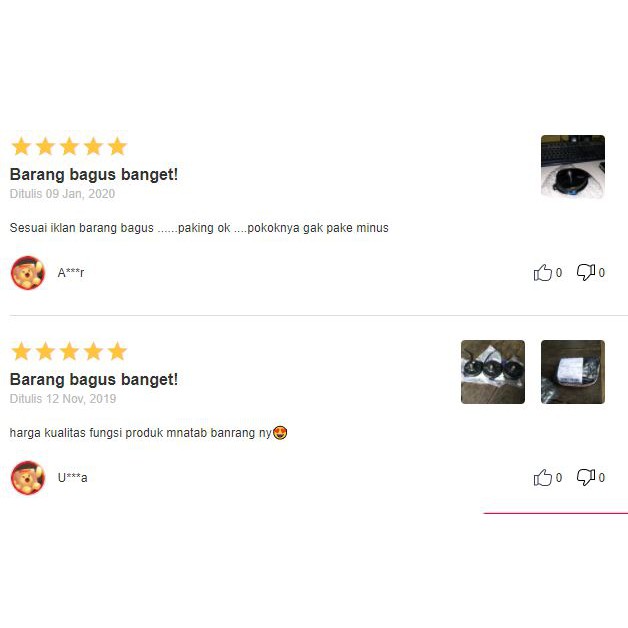Like the review by A***r
This screenshot has width=628, height=628.
click(543, 272)
